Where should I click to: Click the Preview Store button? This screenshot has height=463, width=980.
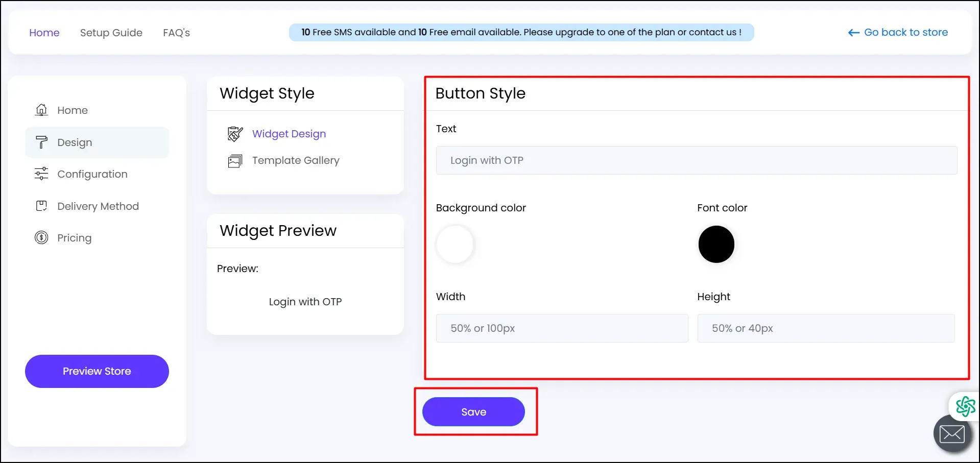pos(97,371)
